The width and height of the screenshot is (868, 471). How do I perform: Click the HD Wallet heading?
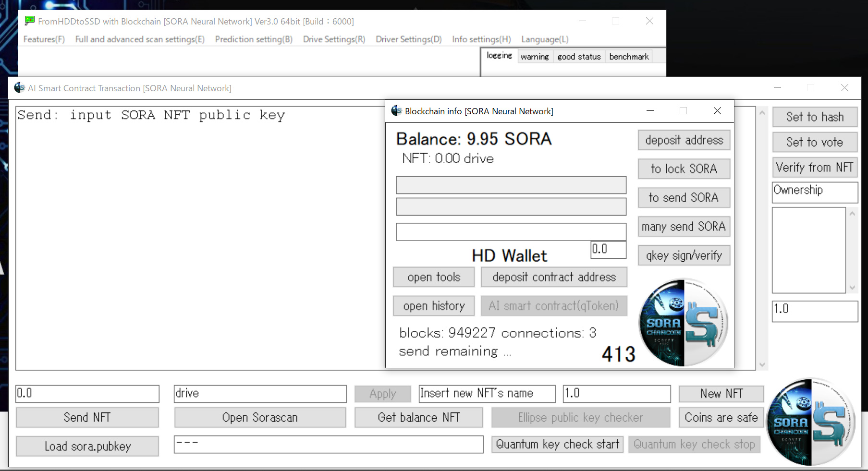point(509,255)
